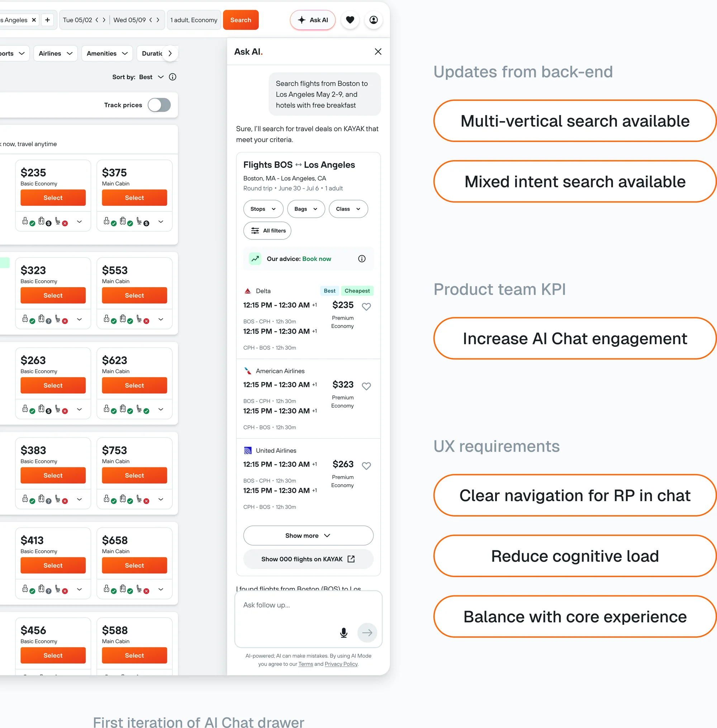Image resolution: width=717 pixels, height=728 pixels.
Task: Add another destination with plus button
Action: (x=47, y=20)
